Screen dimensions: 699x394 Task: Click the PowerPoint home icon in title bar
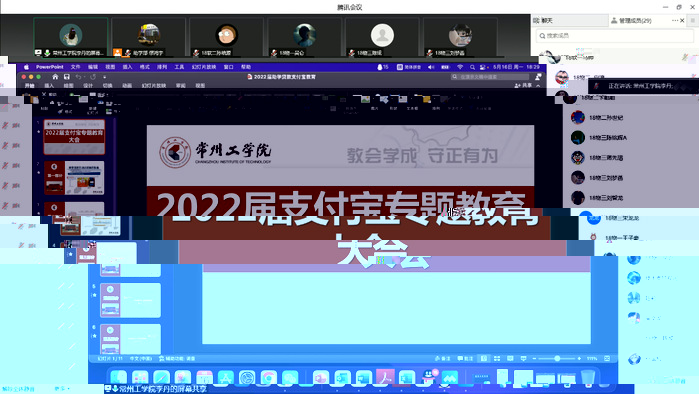click(55, 77)
